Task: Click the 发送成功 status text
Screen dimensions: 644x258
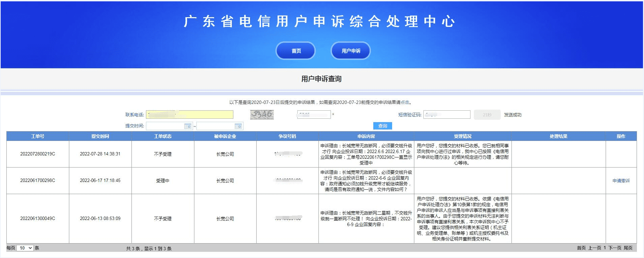Action: point(513,115)
